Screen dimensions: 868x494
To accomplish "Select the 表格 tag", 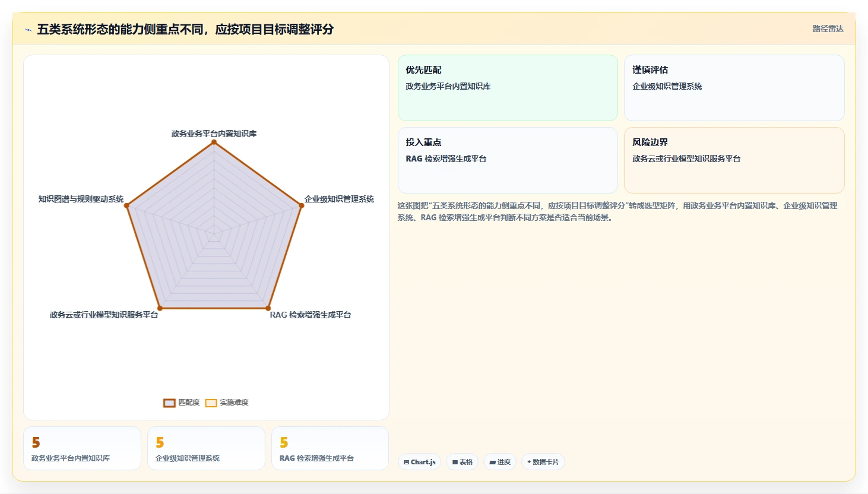I will coord(462,462).
